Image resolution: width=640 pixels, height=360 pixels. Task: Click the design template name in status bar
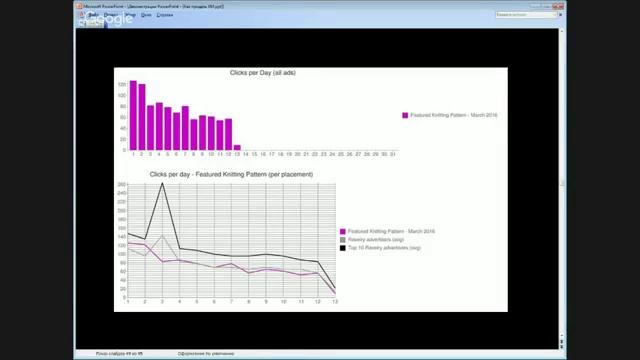pyautogui.click(x=206, y=353)
